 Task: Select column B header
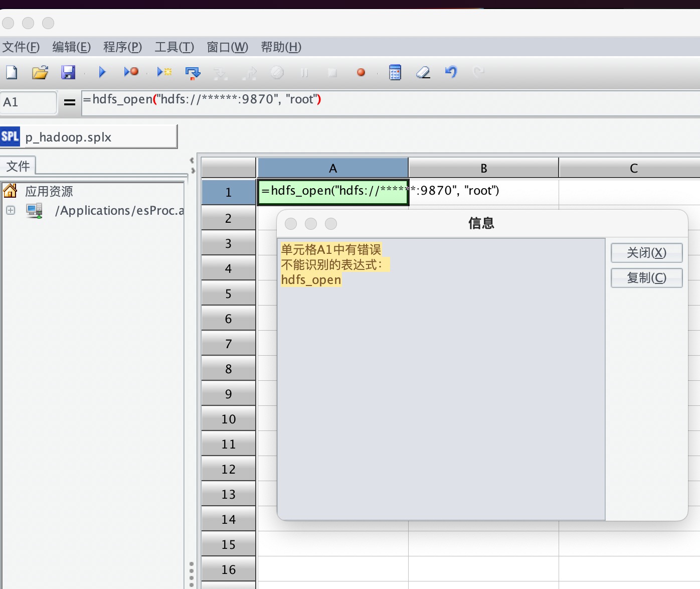[484, 168]
